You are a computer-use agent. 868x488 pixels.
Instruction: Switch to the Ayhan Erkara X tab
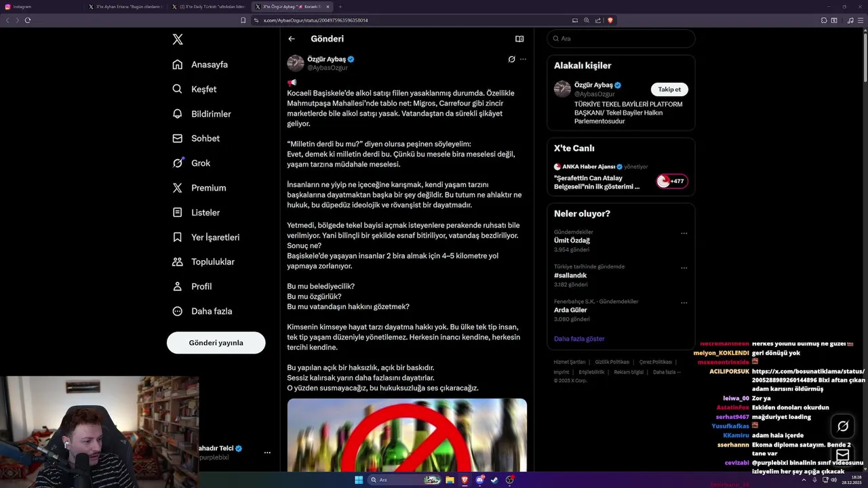[125, 7]
